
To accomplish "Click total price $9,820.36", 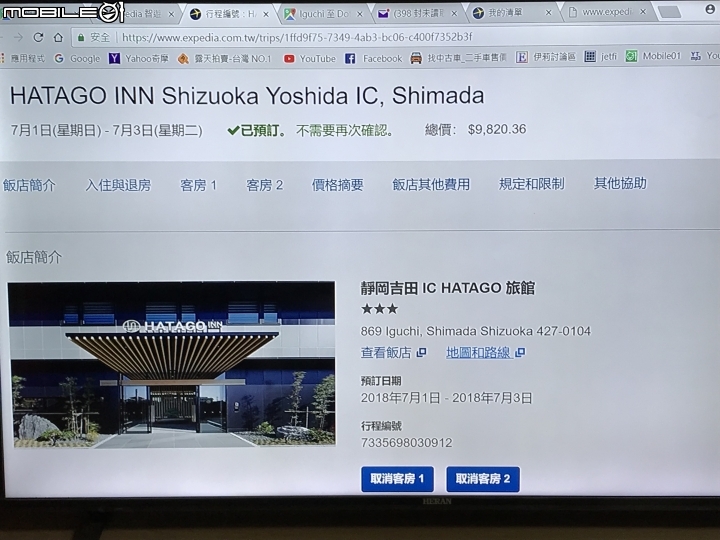I will [x=497, y=129].
